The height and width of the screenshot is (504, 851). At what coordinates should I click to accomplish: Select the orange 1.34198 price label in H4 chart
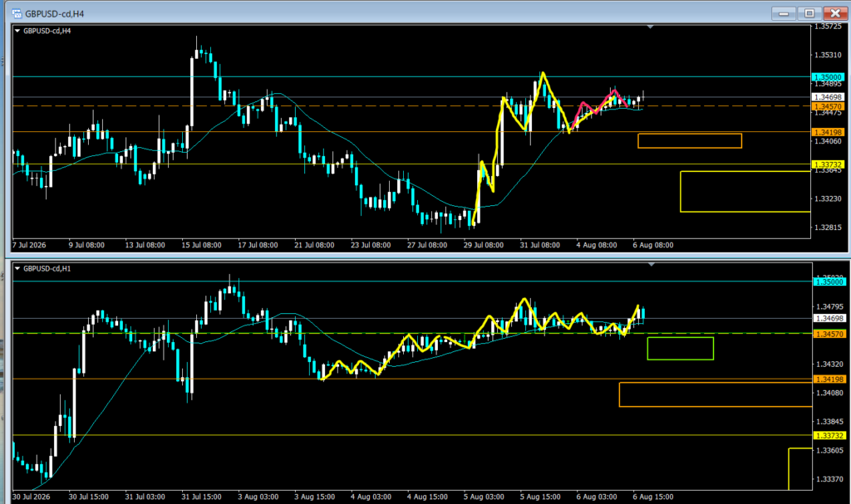pos(829,132)
